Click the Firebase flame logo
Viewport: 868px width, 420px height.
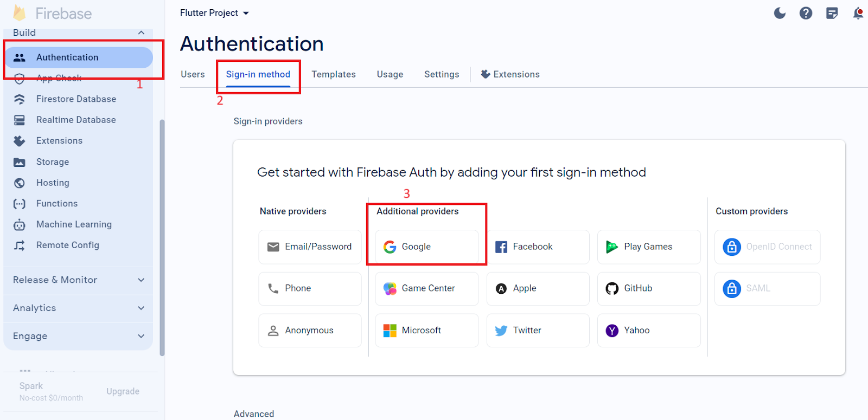click(x=20, y=13)
